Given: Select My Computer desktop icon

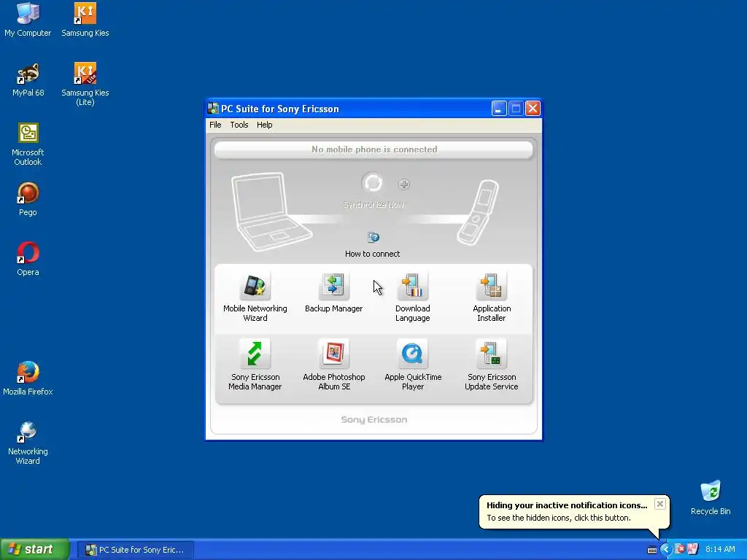Looking at the screenshot, I should tap(28, 20).
